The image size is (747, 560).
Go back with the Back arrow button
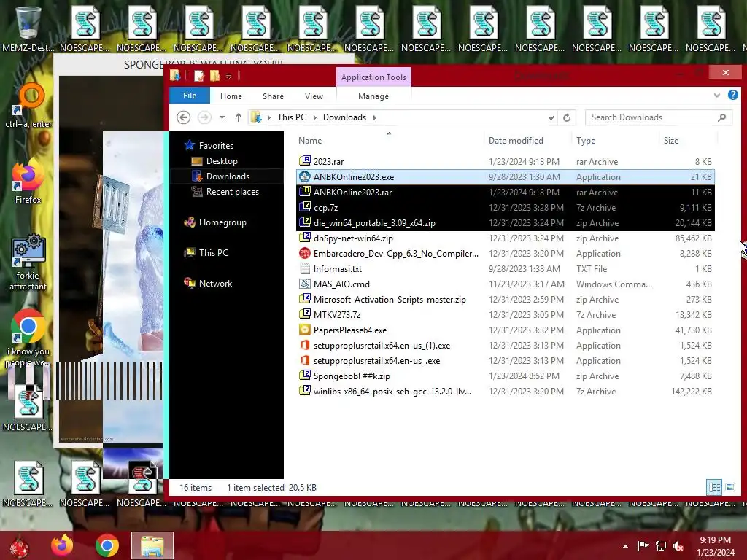(x=183, y=117)
